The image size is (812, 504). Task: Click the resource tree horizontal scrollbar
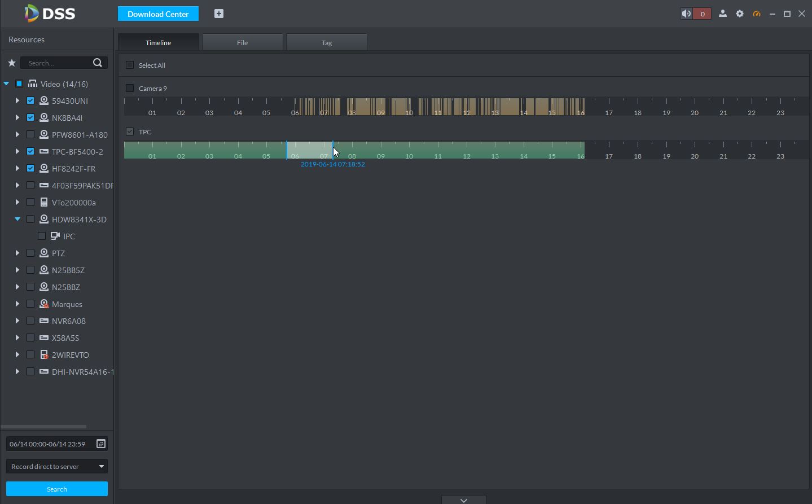[43, 427]
